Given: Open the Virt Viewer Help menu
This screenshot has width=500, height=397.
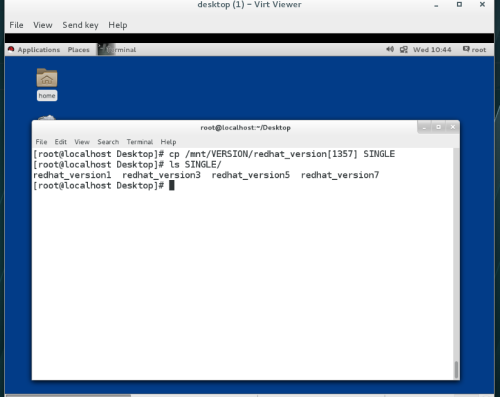Looking at the screenshot, I should (x=118, y=25).
